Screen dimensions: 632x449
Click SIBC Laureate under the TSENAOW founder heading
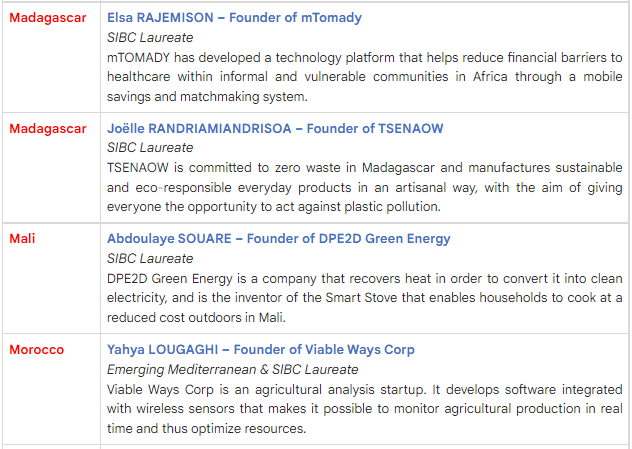click(150, 147)
